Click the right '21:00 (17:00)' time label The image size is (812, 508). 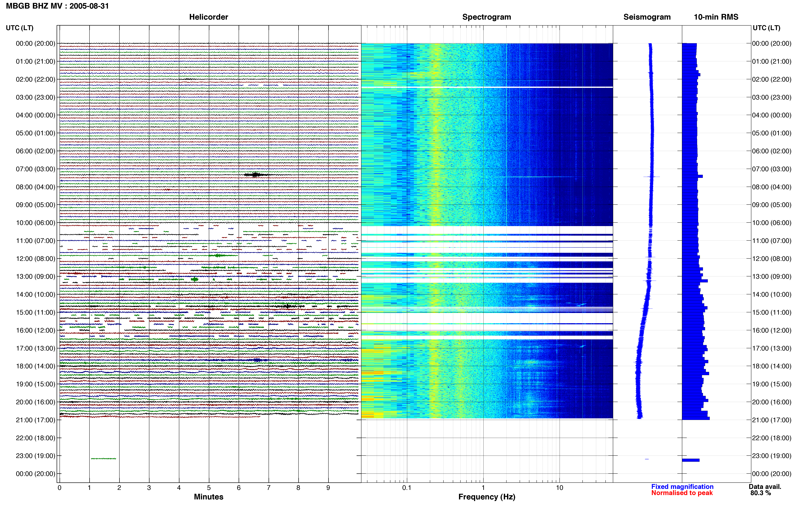click(x=772, y=420)
